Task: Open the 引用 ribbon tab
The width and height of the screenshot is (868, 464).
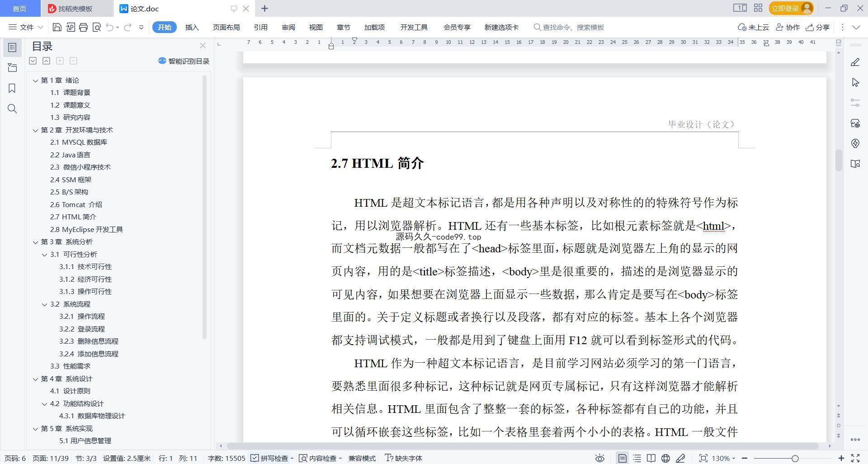Action: [260, 27]
